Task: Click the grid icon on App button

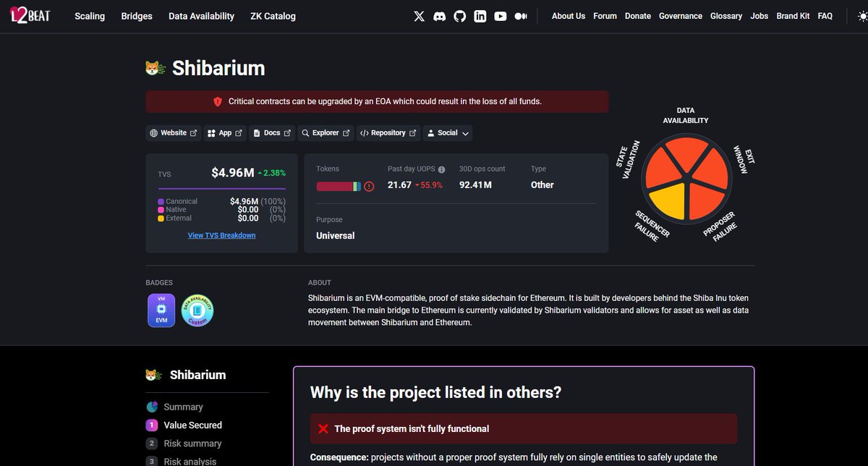Action: (211, 133)
